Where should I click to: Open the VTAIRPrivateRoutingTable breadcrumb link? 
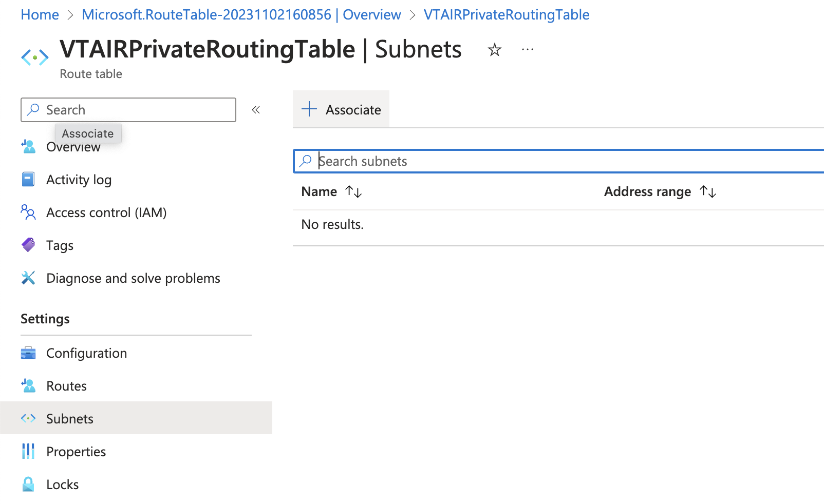[x=507, y=15]
